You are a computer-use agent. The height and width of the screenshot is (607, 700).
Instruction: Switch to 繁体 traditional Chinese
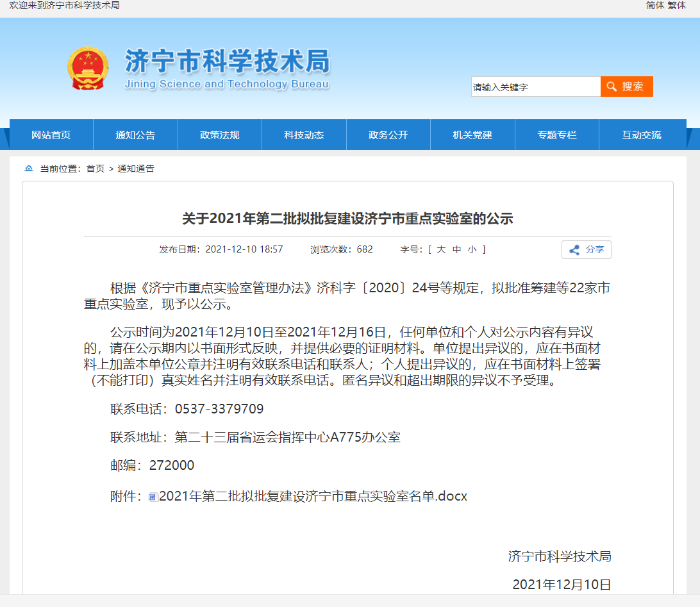coord(676,5)
